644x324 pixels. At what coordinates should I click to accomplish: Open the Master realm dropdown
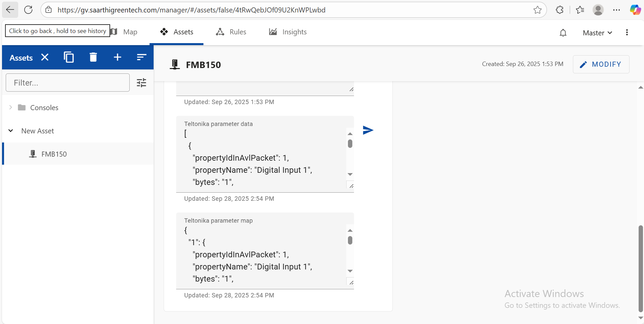pyautogui.click(x=597, y=33)
